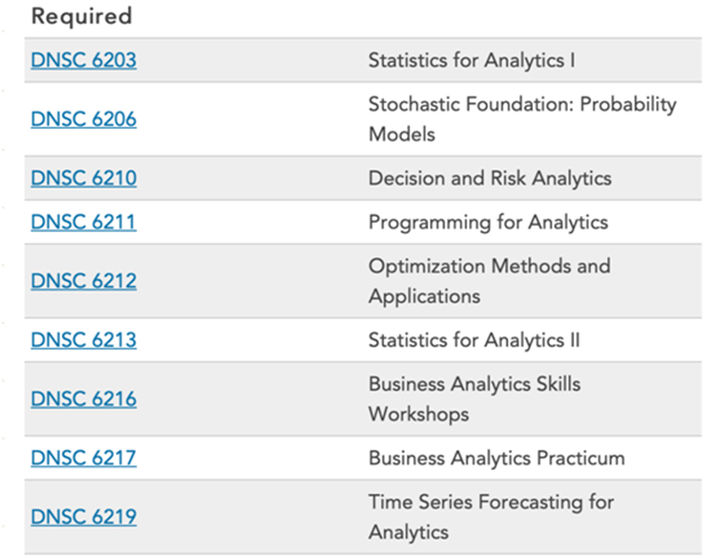
Task: Open the DNSC 6203 course link
Action: 84,60
